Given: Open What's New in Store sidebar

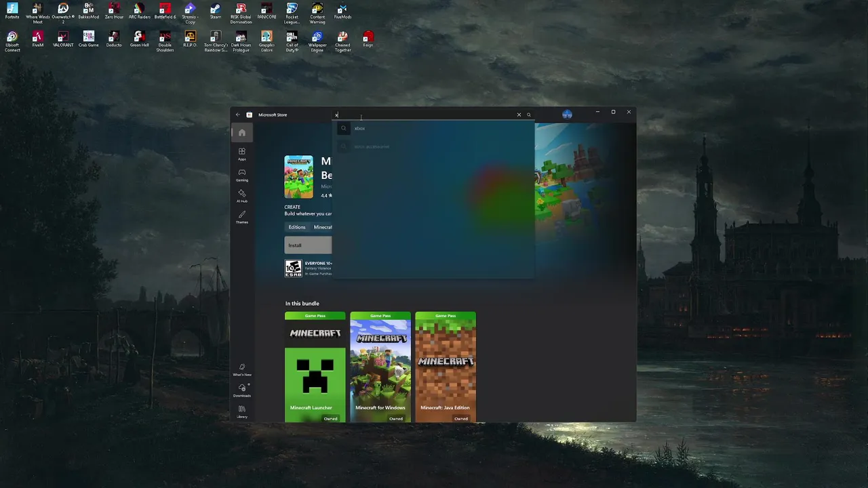Looking at the screenshot, I should tap(242, 369).
